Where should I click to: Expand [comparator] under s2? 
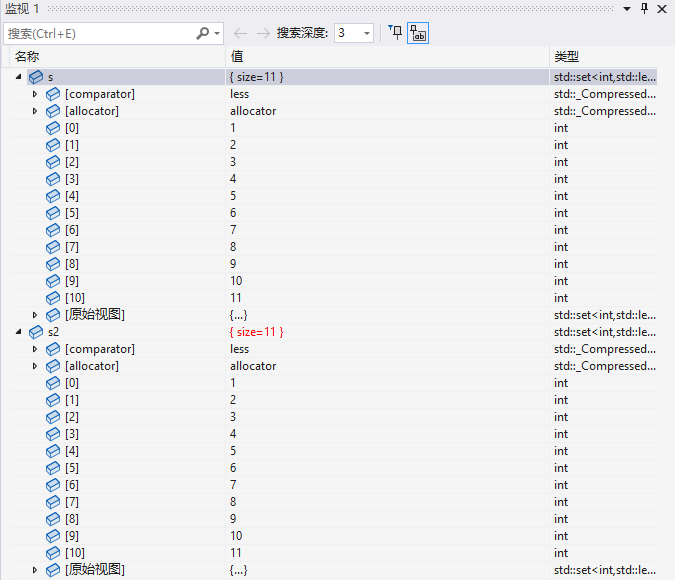pyautogui.click(x=35, y=349)
